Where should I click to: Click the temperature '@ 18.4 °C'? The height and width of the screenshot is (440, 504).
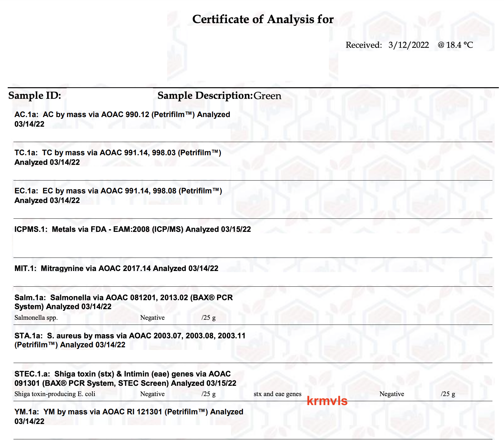tap(455, 45)
